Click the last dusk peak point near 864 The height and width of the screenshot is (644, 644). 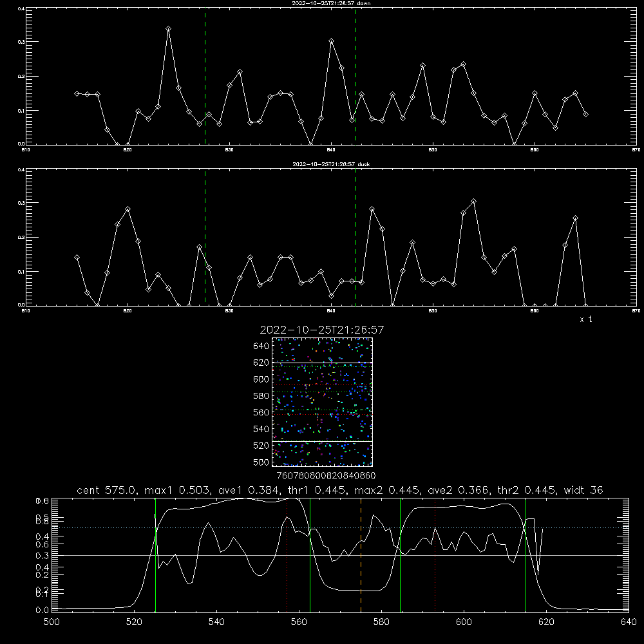pos(575,218)
